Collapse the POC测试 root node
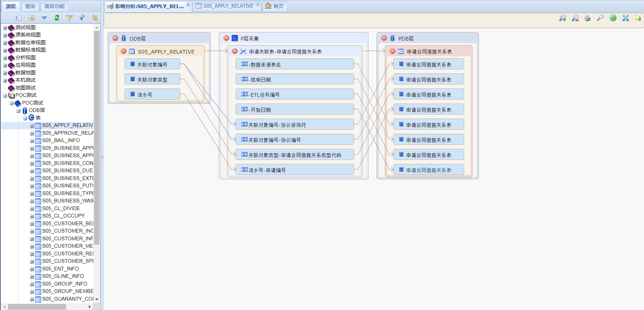This screenshot has height=310, width=644. [5, 96]
